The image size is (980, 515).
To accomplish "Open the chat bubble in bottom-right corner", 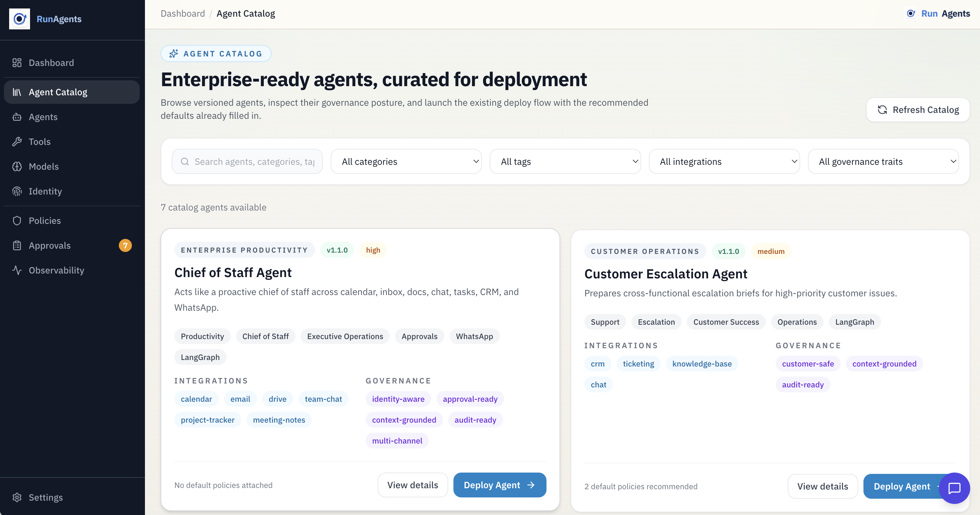I will pos(954,488).
